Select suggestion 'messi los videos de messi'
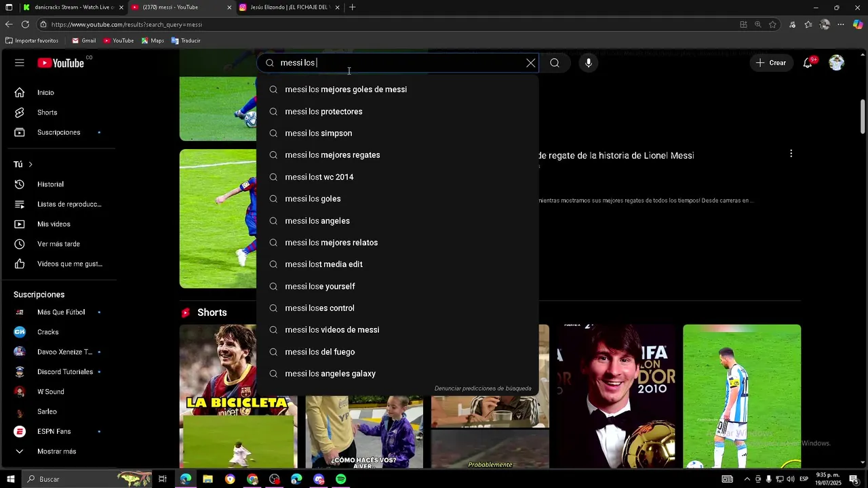This screenshot has height=488, width=868. (x=397, y=330)
